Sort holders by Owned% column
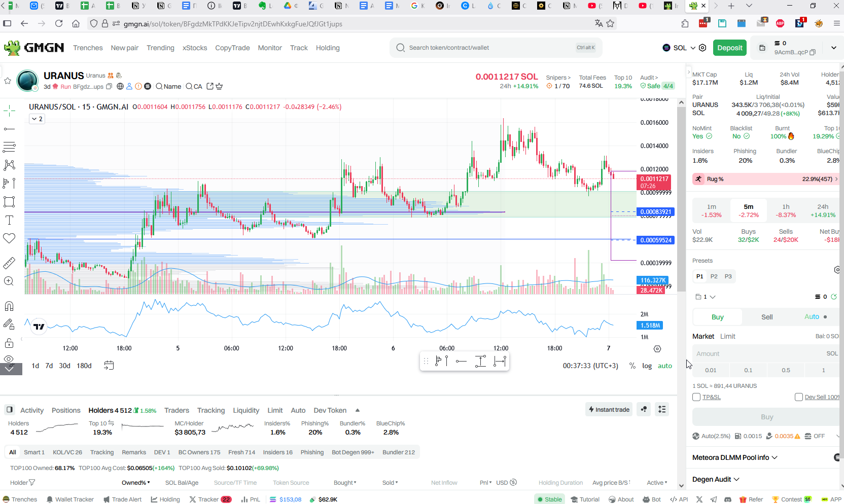 coord(136,483)
